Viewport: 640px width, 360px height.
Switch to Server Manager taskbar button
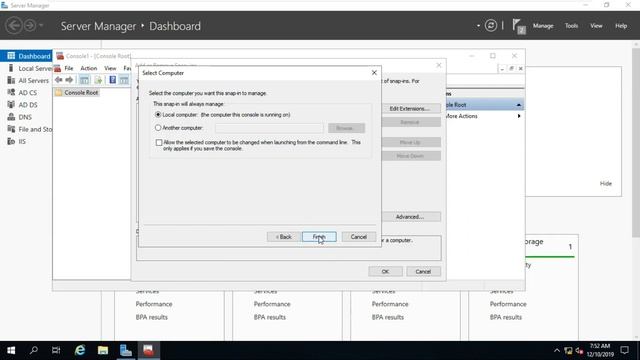(x=126, y=350)
